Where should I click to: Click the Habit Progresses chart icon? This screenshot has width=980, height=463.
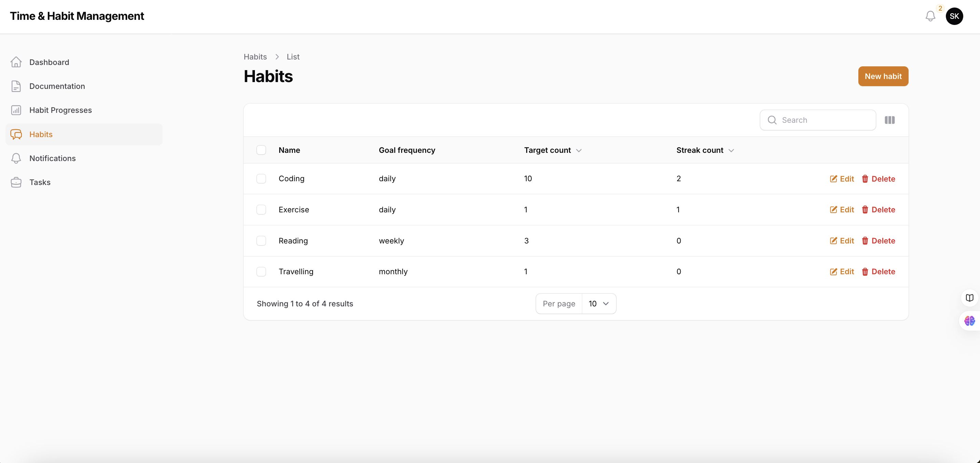(16, 110)
